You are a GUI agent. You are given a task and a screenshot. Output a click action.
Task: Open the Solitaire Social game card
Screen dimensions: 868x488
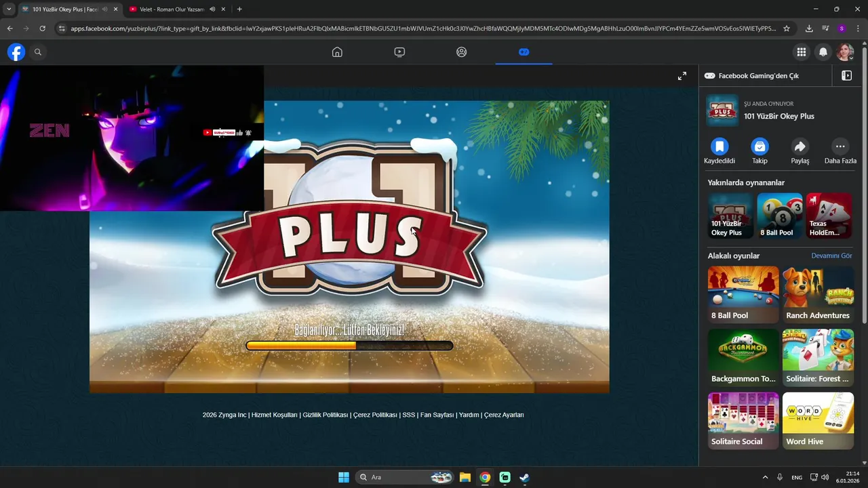click(743, 421)
